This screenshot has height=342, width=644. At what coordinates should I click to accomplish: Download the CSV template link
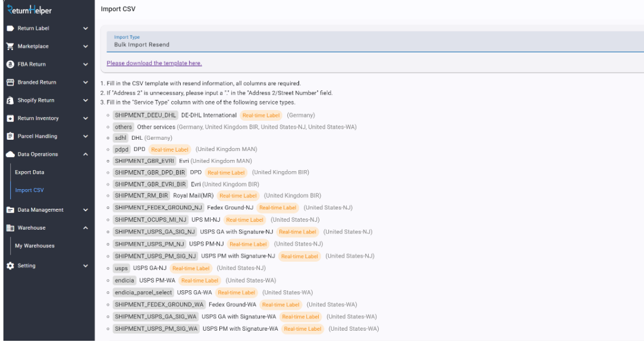[154, 63]
